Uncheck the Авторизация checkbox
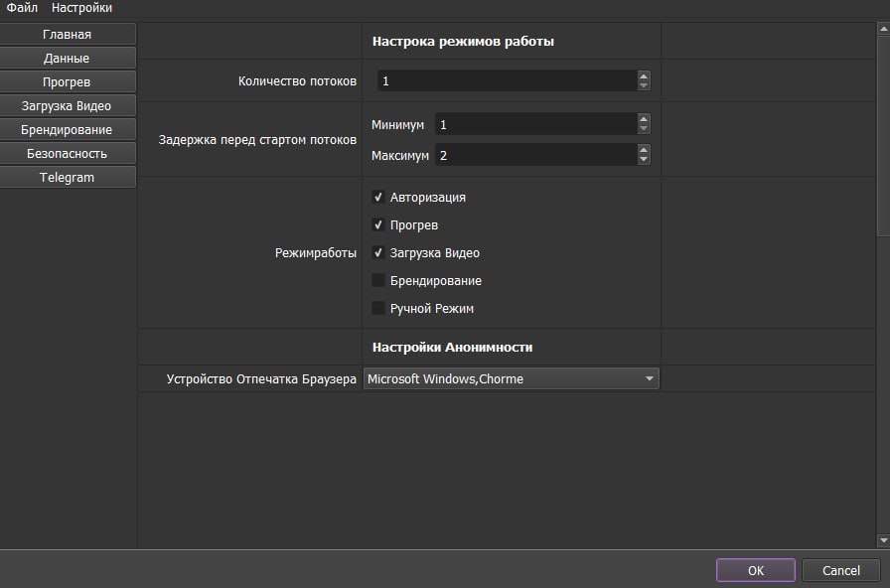 tap(378, 198)
